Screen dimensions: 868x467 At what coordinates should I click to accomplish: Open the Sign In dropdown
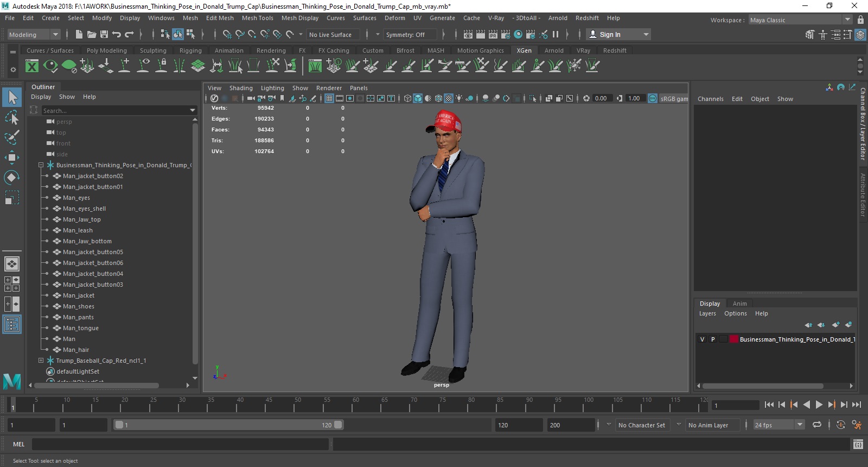pos(619,34)
